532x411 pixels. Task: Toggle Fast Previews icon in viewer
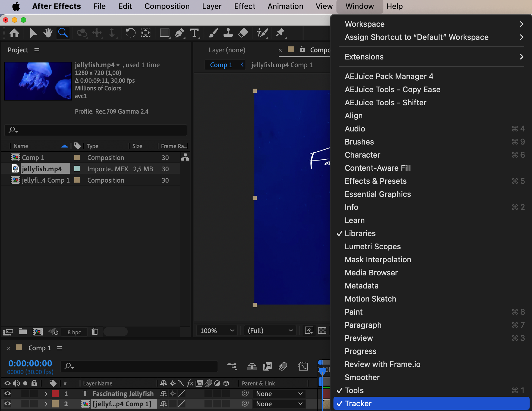coord(309,331)
